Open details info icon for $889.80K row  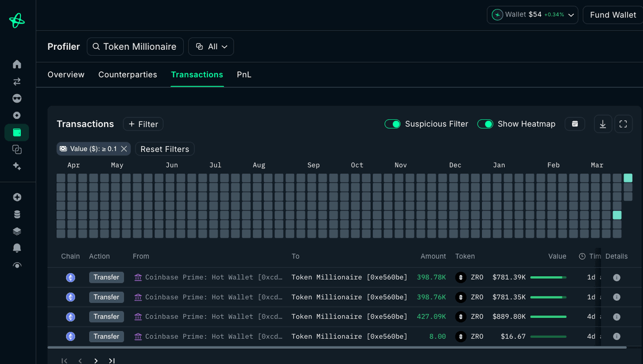616,317
